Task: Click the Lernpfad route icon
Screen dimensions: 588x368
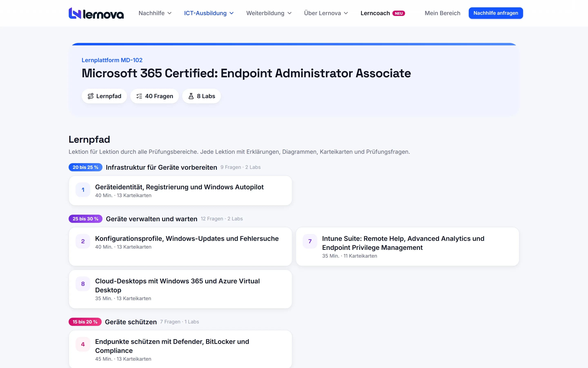Action: [91, 96]
